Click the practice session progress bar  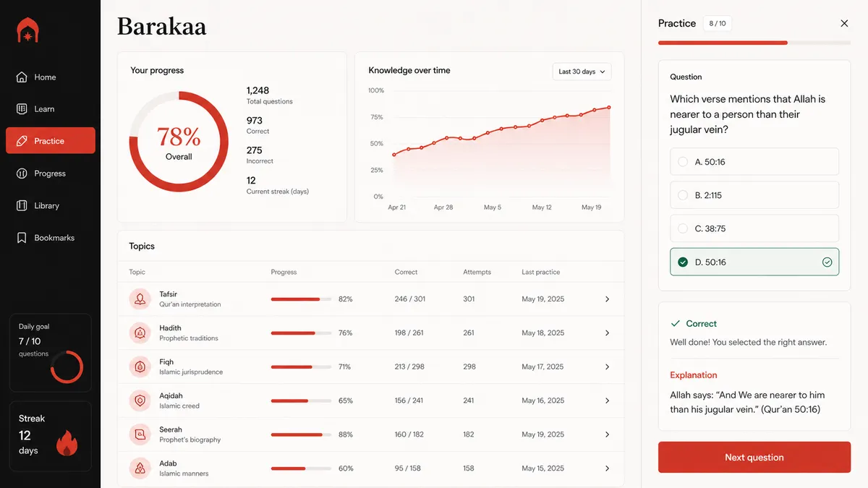[x=754, y=43]
